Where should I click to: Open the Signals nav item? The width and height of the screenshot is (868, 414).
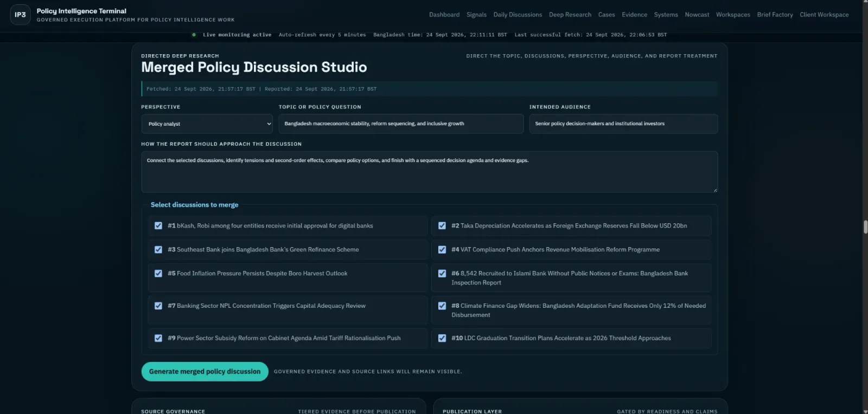pos(476,15)
